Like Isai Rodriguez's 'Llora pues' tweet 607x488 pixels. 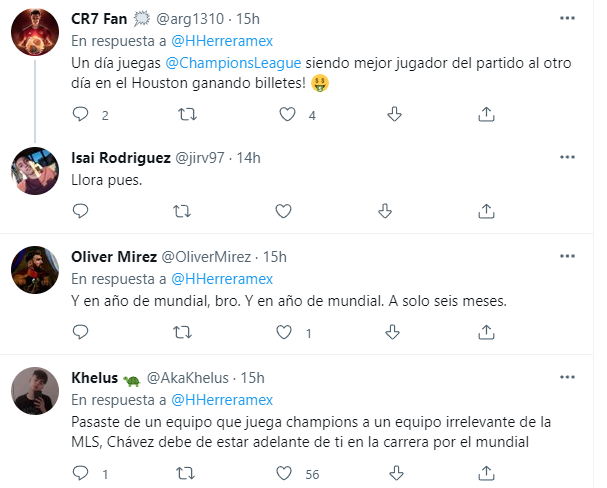tap(283, 211)
